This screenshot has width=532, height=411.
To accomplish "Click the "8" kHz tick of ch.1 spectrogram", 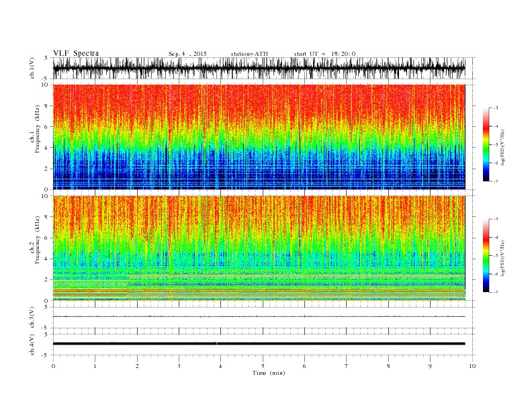I will point(46,106).
